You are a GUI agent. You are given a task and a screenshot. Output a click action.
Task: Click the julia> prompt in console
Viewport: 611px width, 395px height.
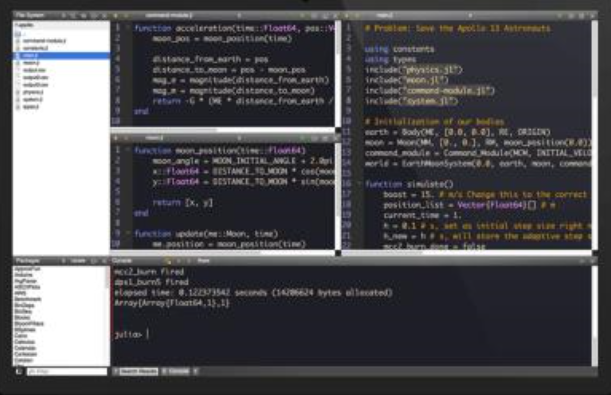[x=127, y=334]
